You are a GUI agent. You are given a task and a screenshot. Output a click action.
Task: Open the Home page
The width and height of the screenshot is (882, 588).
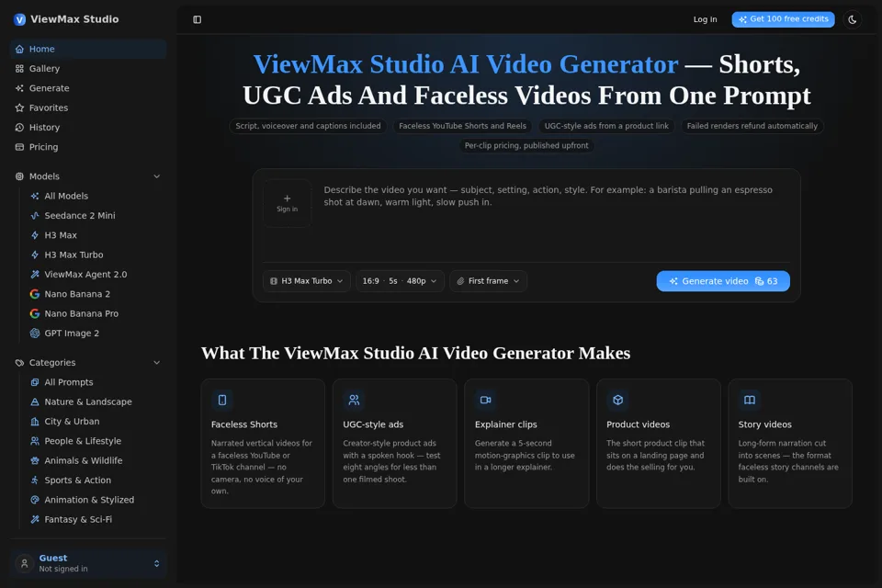tap(88, 49)
